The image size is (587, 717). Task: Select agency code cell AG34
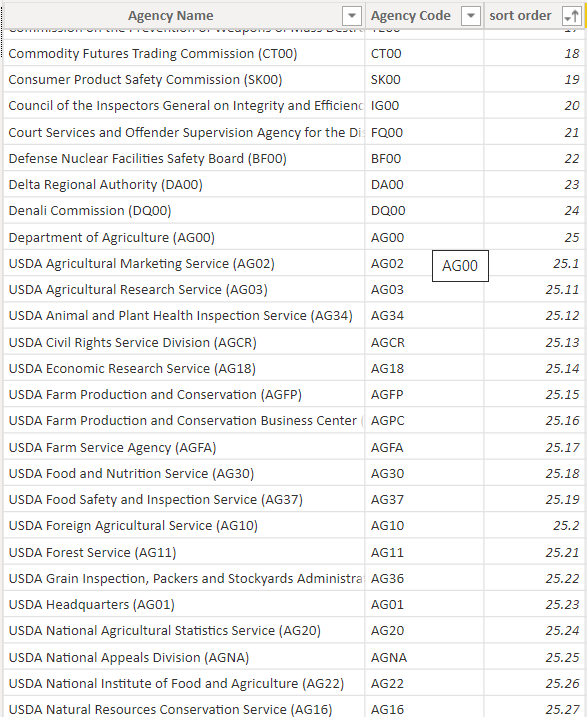(424, 316)
